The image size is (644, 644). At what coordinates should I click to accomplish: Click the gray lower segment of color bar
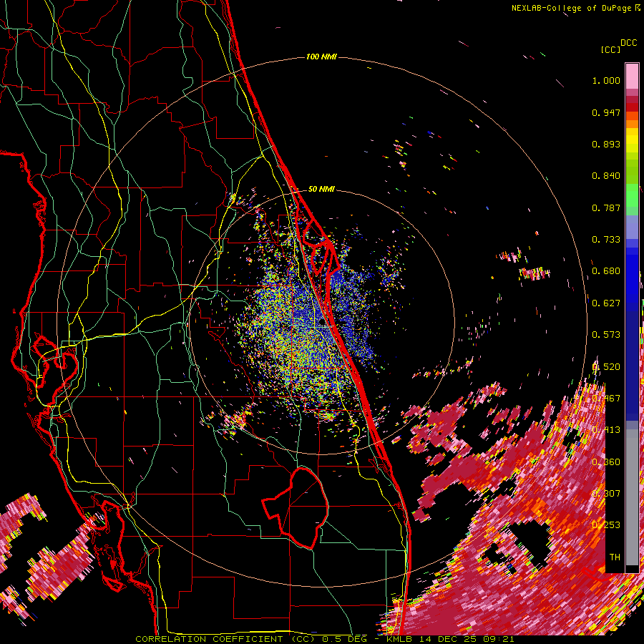pyautogui.click(x=632, y=497)
